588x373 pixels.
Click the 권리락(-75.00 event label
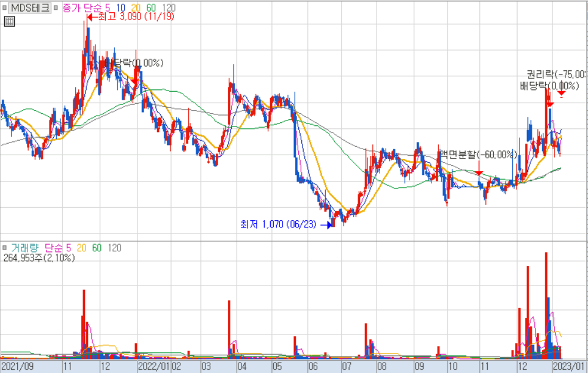click(556, 74)
